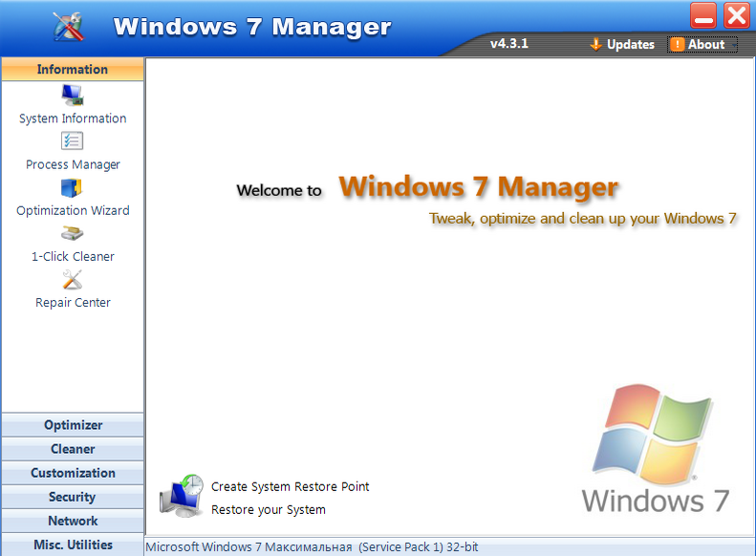Select the Information sidebar section
The width and height of the screenshot is (756, 556).
click(73, 70)
